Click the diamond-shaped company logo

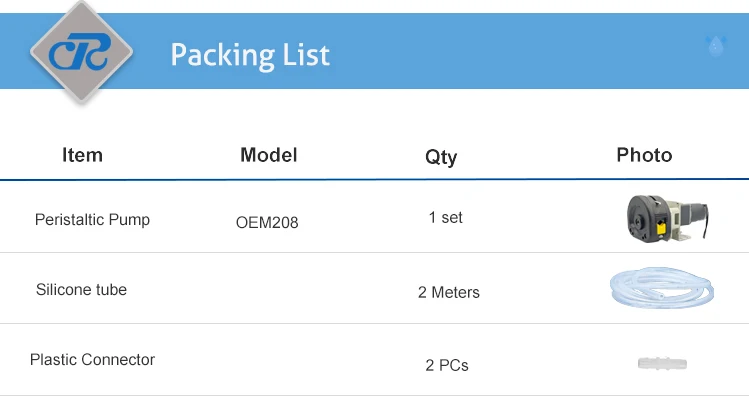click(82, 51)
